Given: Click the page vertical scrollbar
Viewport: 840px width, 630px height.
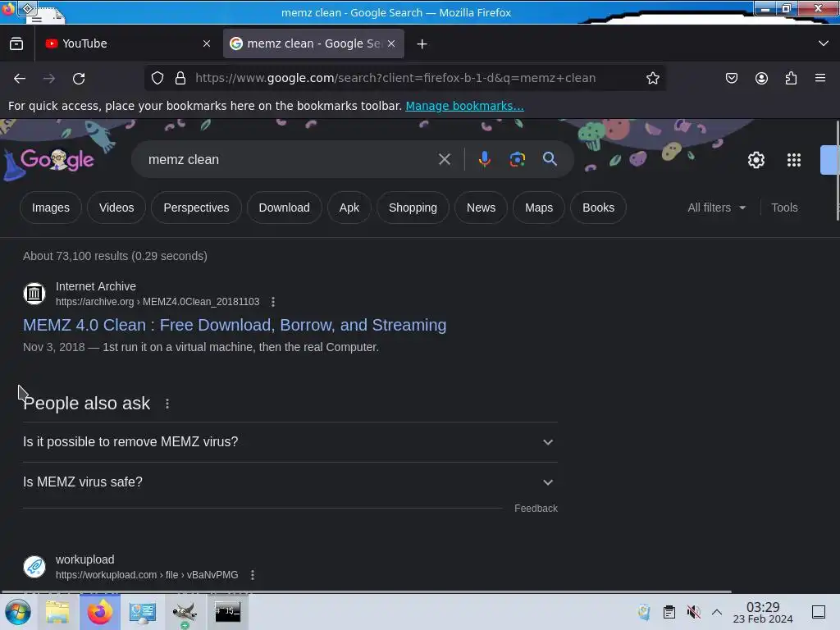Looking at the screenshot, I should [837, 171].
